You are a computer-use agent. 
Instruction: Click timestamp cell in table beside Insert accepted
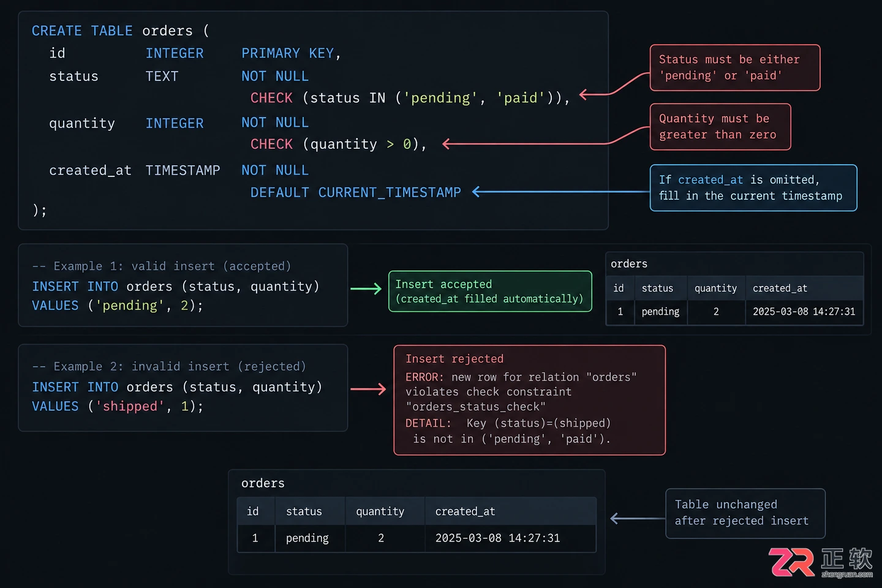(804, 312)
